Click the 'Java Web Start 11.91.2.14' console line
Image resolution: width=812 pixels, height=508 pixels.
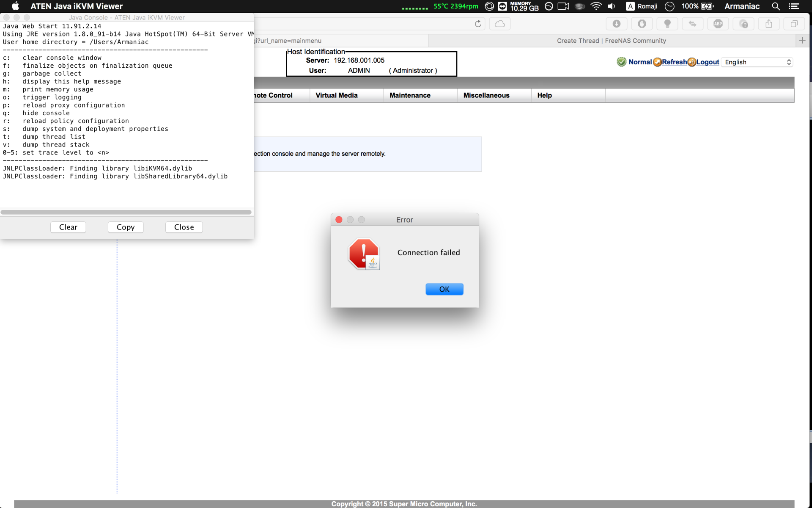coord(52,26)
